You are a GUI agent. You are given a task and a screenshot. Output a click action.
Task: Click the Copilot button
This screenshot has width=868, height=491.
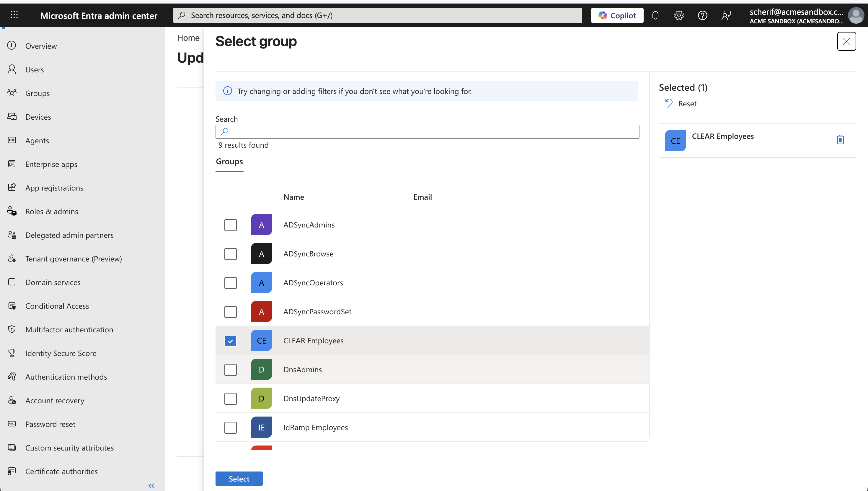(x=617, y=15)
